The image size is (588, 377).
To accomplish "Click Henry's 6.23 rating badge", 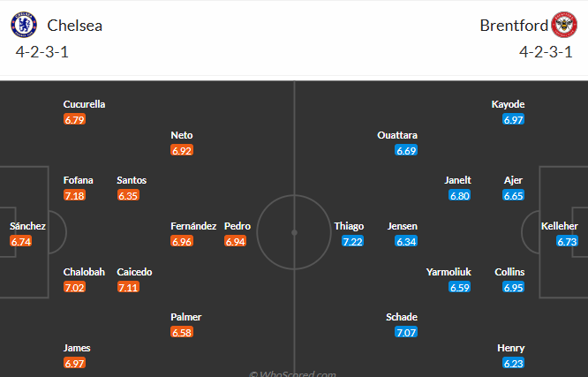I will point(514,363).
